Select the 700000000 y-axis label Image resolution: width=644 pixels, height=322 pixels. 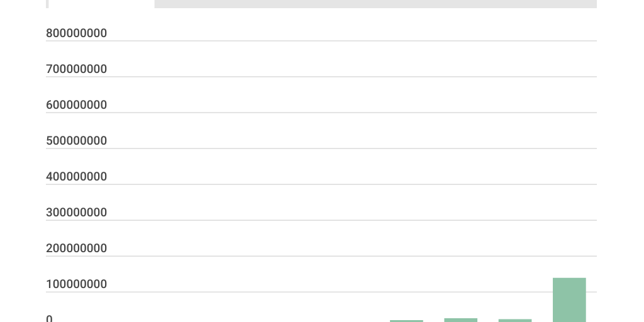[76, 69]
